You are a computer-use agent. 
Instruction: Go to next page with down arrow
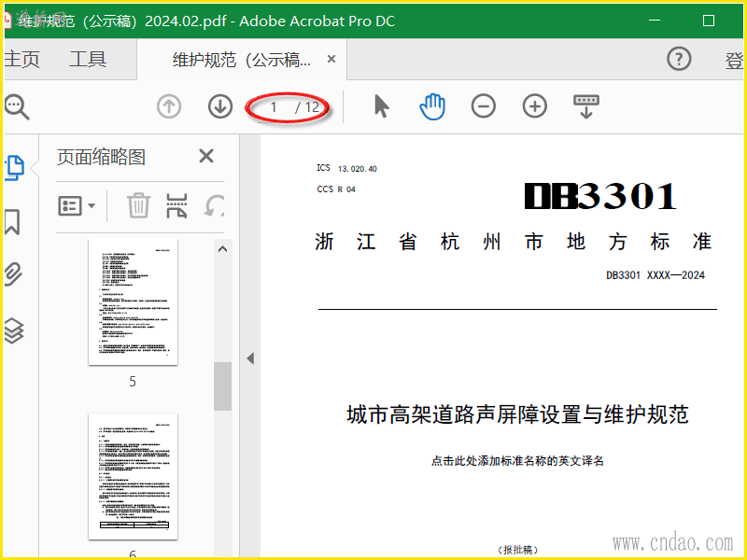pyautogui.click(x=220, y=106)
